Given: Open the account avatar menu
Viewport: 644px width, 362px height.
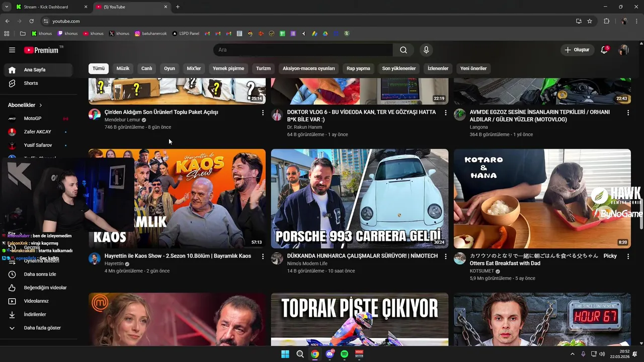Looking at the screenshot, I should tap(623, 50).
